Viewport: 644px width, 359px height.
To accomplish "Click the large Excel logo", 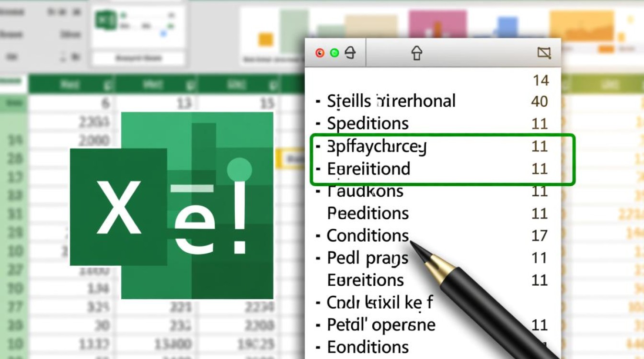I will click(172, 206).
